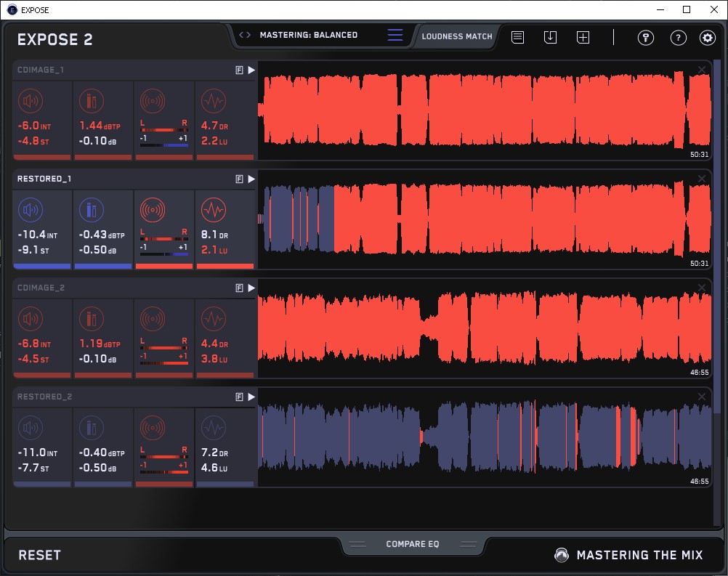Click the -6.0 INT loudness value

pyautogui.click(x=34, y=126)
